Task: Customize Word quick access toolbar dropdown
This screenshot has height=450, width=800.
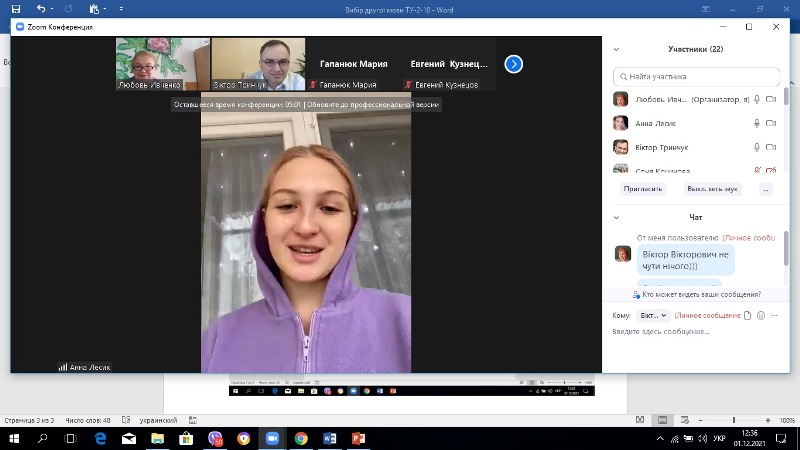Action: (121, 9)
